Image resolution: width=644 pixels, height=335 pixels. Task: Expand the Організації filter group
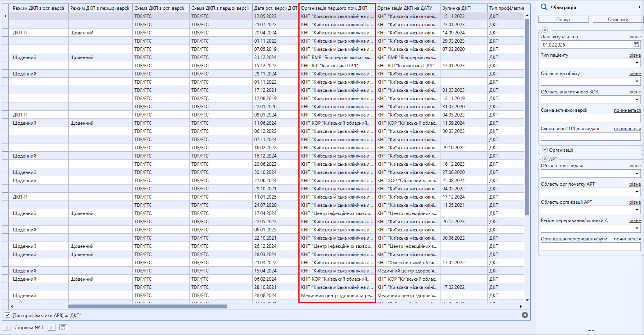[x=545, y=150]
